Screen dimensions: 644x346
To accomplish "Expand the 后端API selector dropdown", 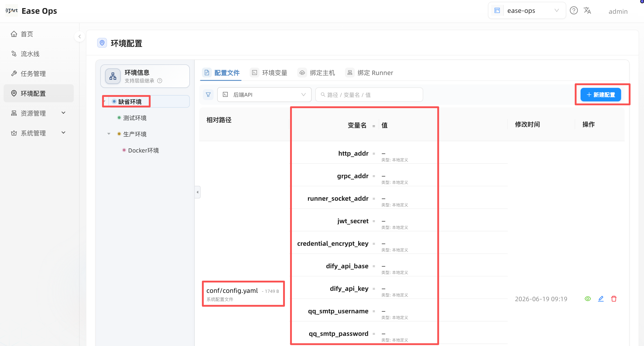I will coord(264,95).
